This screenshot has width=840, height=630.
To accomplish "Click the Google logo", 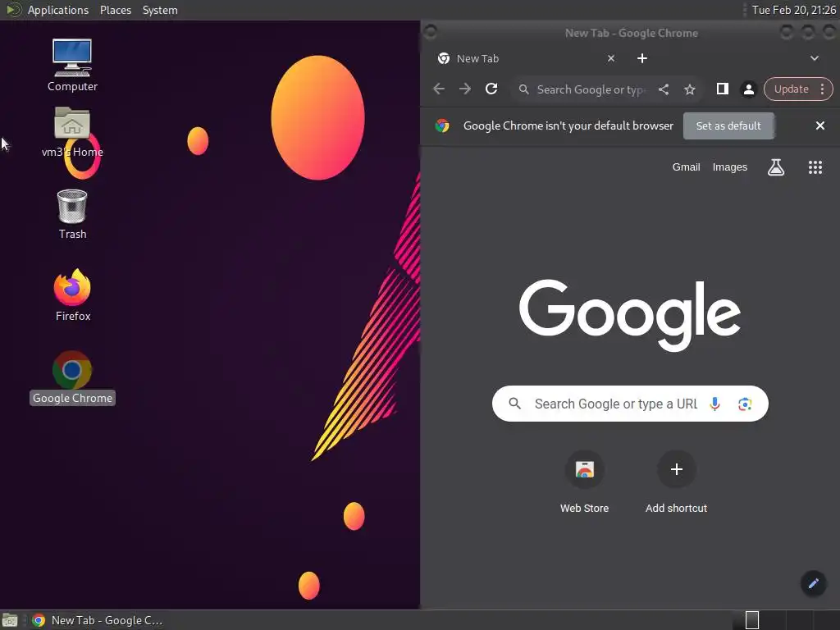I will (x=630, y=314).
